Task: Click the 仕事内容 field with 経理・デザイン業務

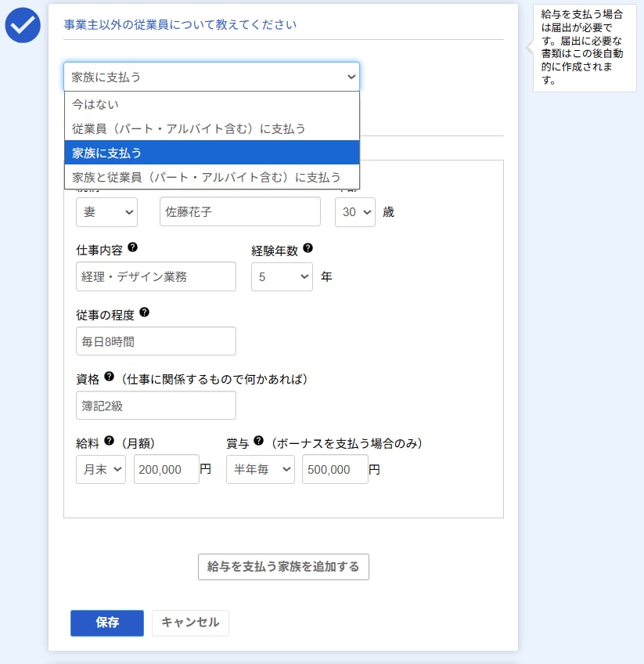Action: pos(157,276)
